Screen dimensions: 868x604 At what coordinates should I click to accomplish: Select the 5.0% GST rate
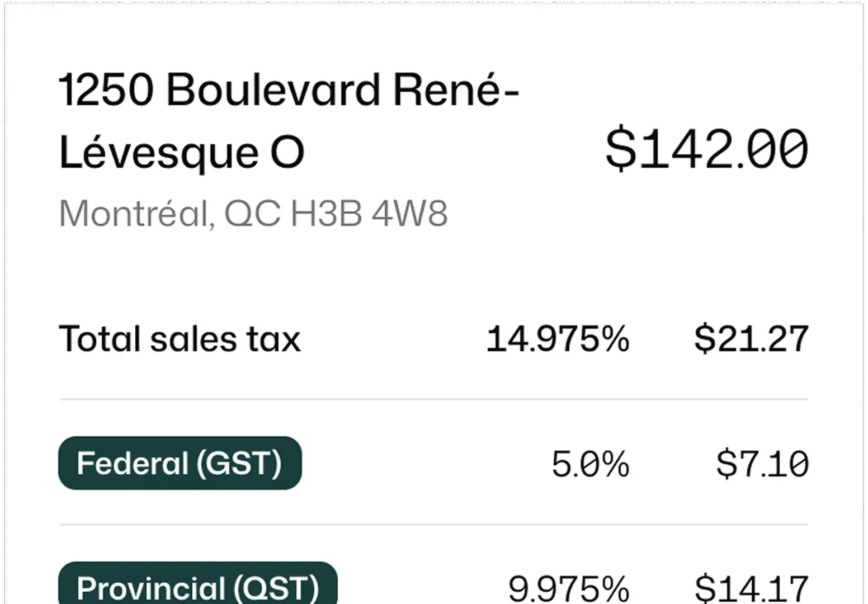590,464
